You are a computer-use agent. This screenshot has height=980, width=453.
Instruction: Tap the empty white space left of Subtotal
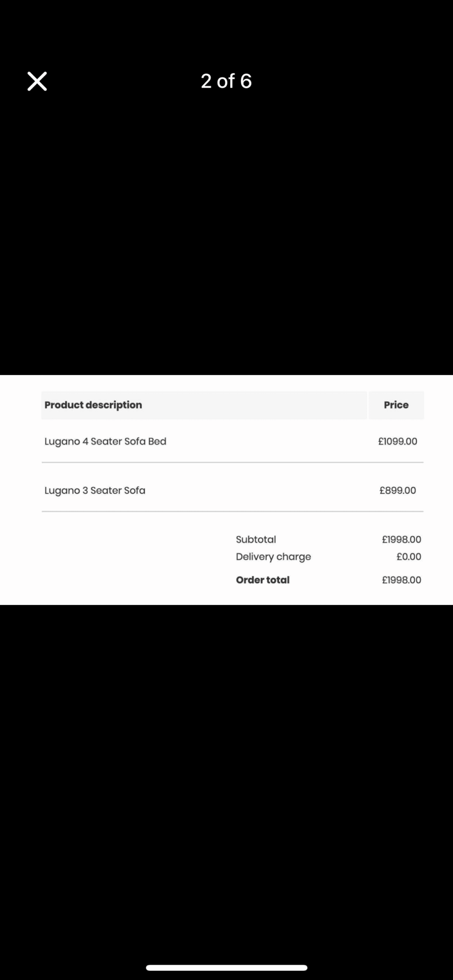[133, 559]
